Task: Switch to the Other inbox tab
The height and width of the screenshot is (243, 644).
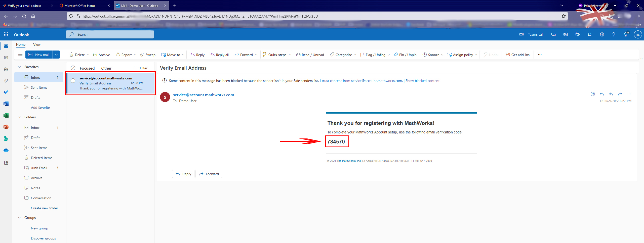Action: coord(106,68)
